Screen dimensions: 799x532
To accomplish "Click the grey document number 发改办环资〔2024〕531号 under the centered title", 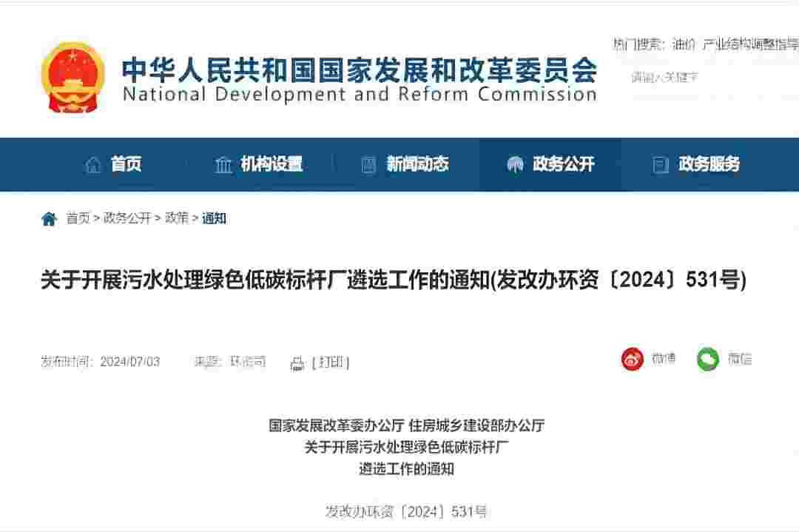I will point(407,511).
